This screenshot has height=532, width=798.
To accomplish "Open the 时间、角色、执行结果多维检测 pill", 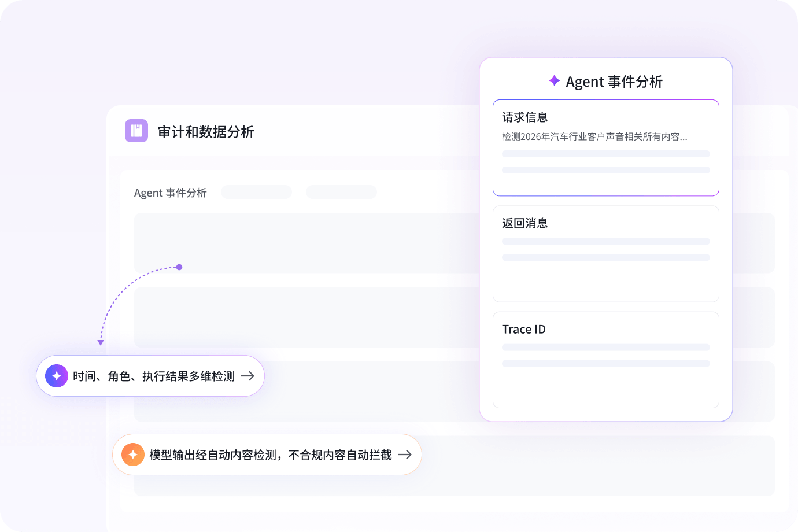I will 150,376.
